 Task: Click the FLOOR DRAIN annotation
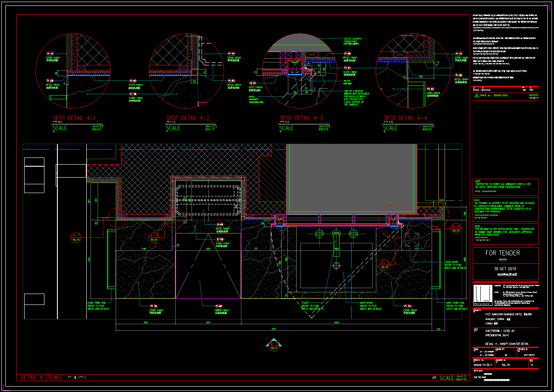455,265
